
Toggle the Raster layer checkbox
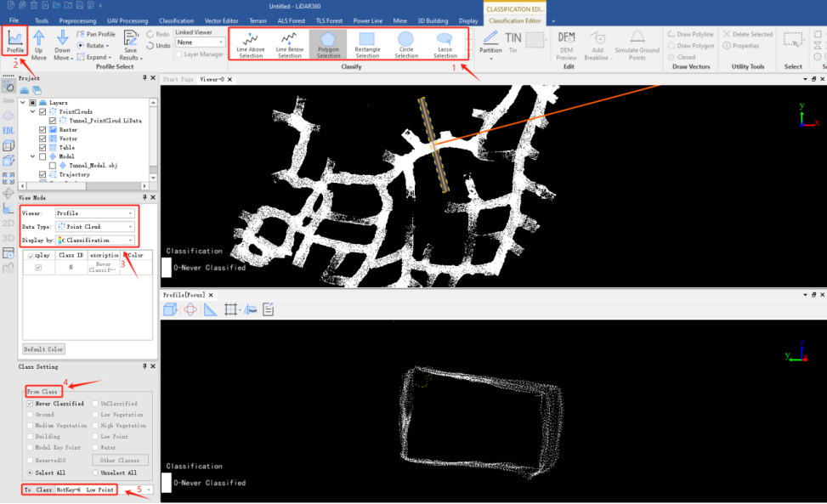(43, 129)
